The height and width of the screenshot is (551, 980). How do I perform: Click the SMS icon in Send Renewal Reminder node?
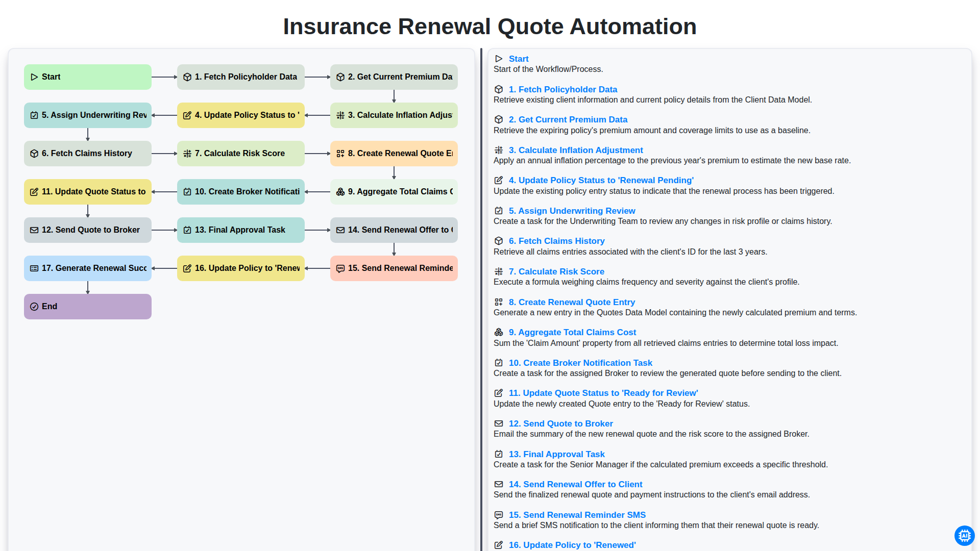coord(340,268)
